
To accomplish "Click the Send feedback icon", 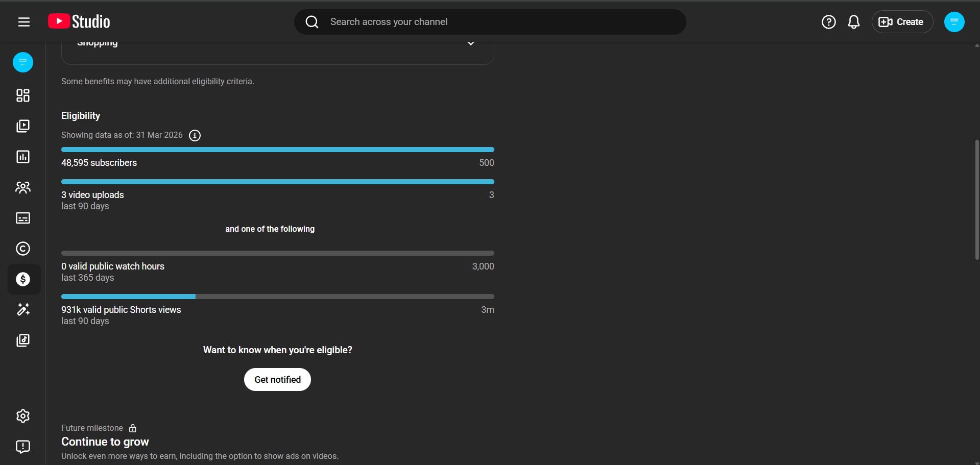I will pyautogui.click(x=23, y=447).
